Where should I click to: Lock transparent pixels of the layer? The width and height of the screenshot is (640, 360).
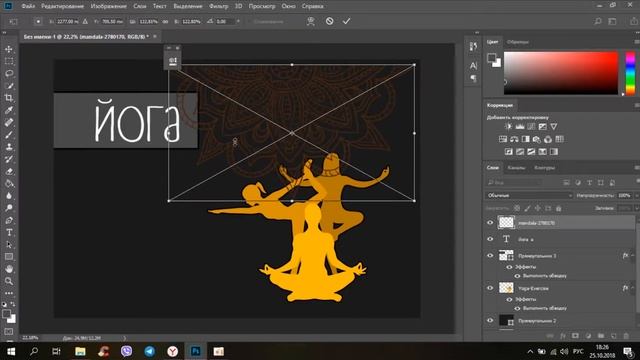[x=517, y=208]
